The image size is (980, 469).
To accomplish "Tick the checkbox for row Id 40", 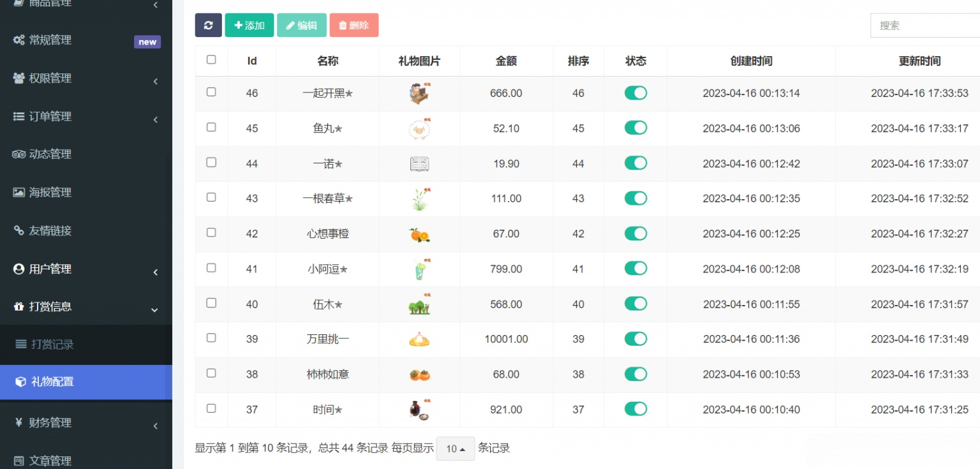I will click(x=211, y=302).
